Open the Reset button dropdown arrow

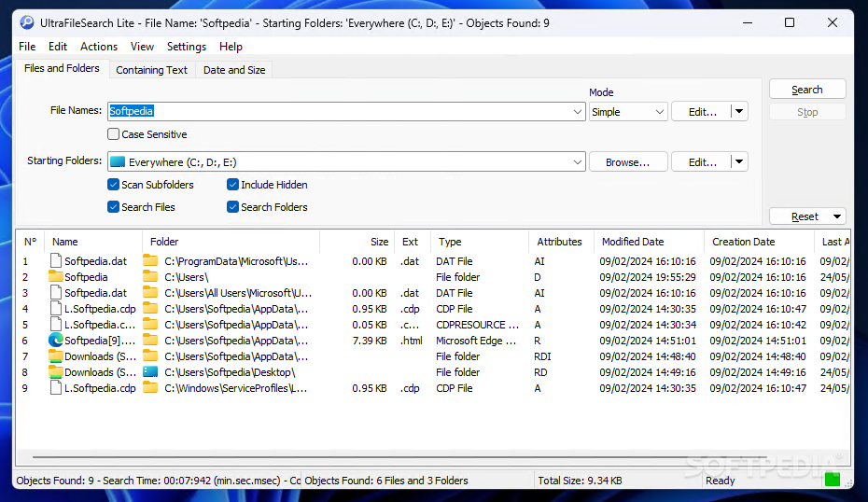coord(837,216)
